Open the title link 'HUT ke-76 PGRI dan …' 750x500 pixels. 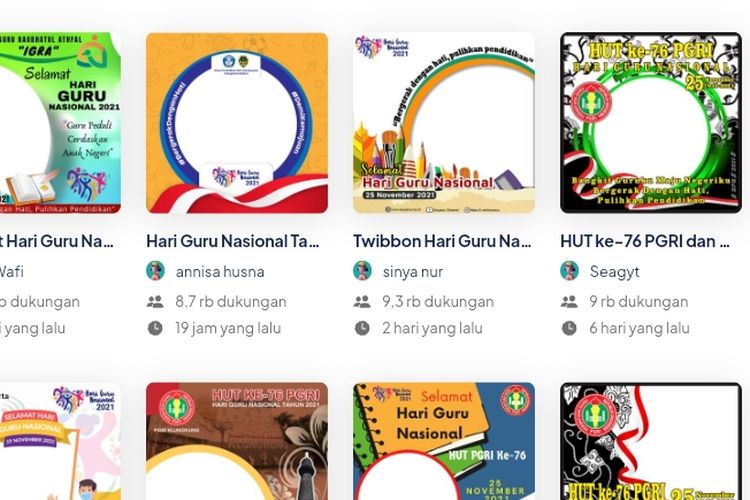pyautogui.click(x=645, y=241)
